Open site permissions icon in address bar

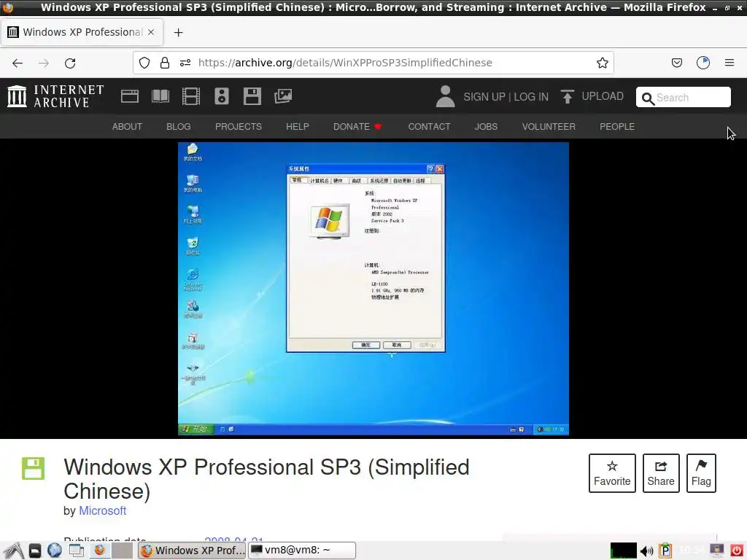point(185,63)
